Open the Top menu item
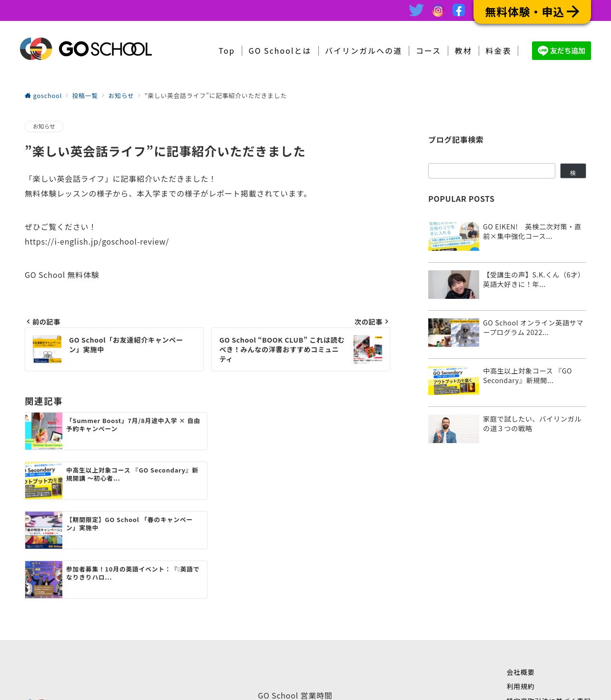 tap(227, 51)
